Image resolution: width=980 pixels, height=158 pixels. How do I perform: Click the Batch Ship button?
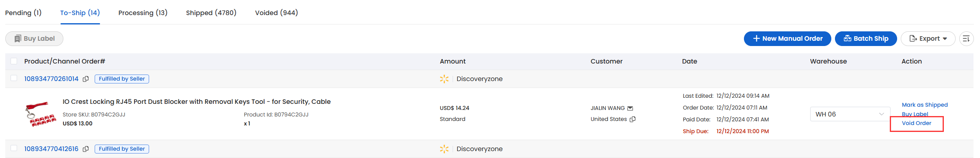(x=866, y=39)
